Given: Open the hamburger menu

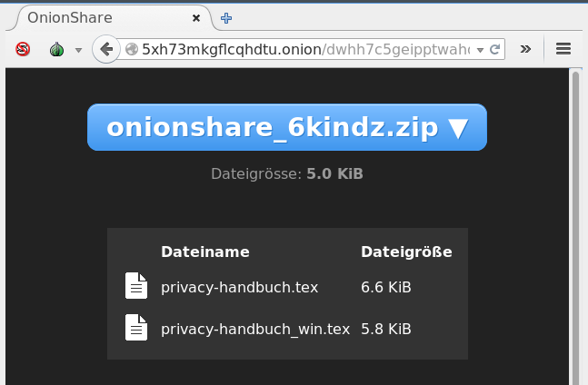Looking at the screenshot, I should (563, 49).
